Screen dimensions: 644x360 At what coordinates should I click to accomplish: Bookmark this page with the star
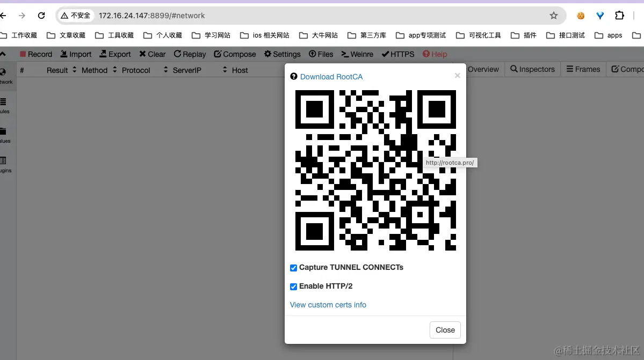[554, 16]
